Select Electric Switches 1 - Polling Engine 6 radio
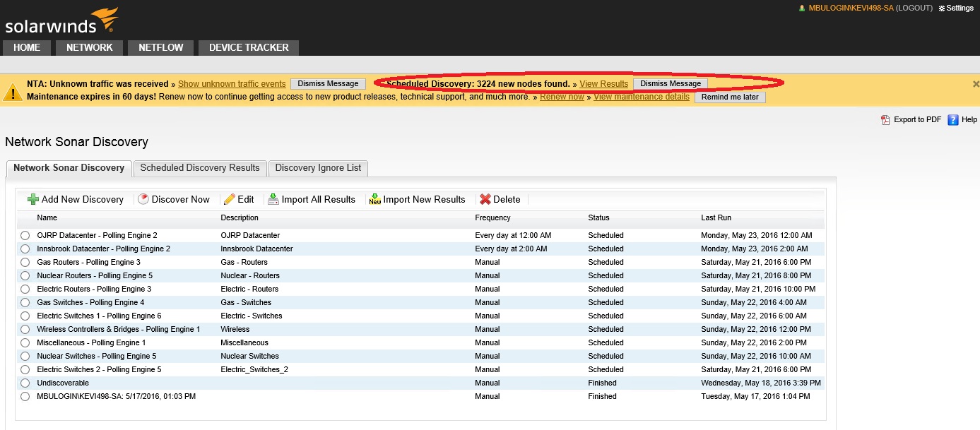The height and width of the screenshot is (430, 980). (x=25, y=316)
